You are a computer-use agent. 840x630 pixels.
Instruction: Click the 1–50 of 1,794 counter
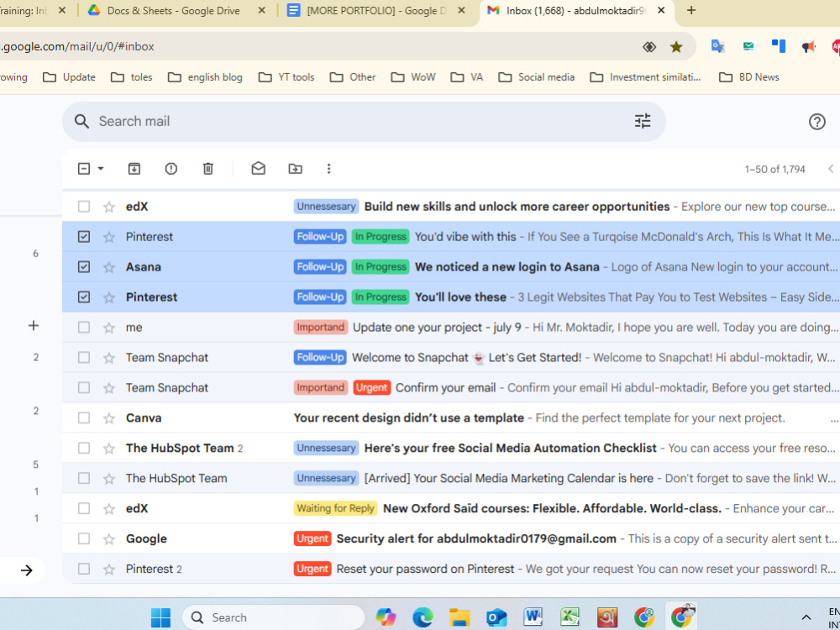pyautogui.click(x=774, y=170)
